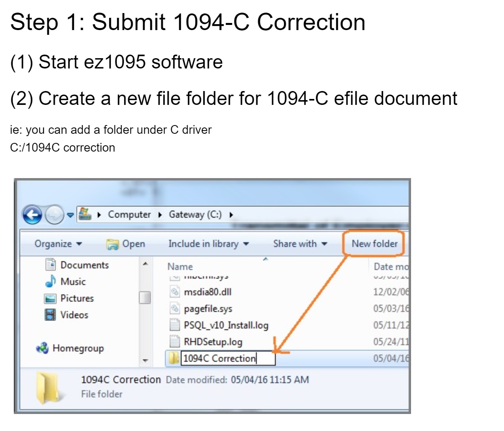Click the navigation pane scroll down arrow

pos(145,361)
